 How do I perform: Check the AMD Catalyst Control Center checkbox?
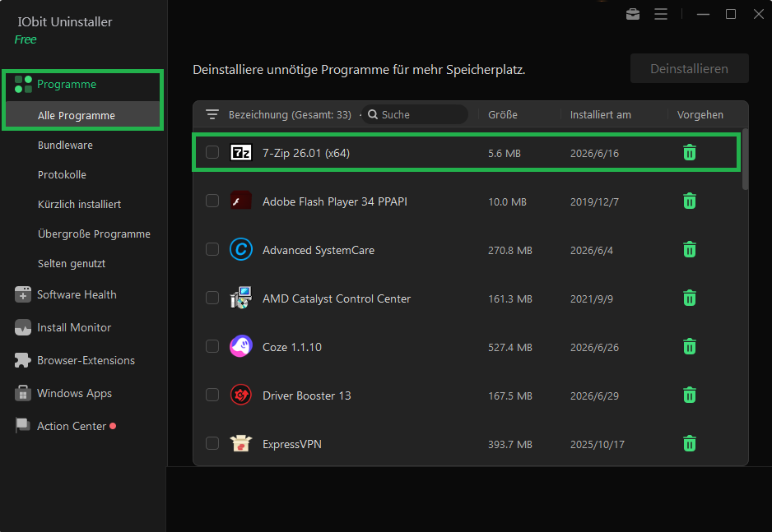click(x=212, y=298)
